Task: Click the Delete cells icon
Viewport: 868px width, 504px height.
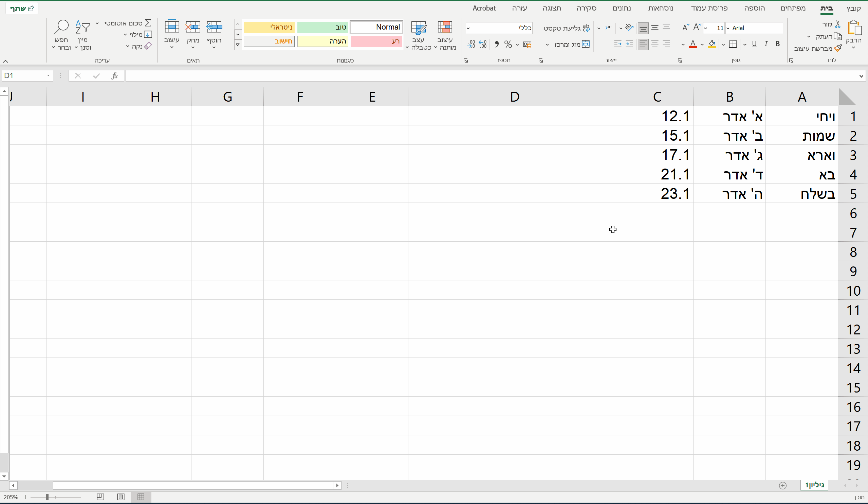Action: click(193, 28)
